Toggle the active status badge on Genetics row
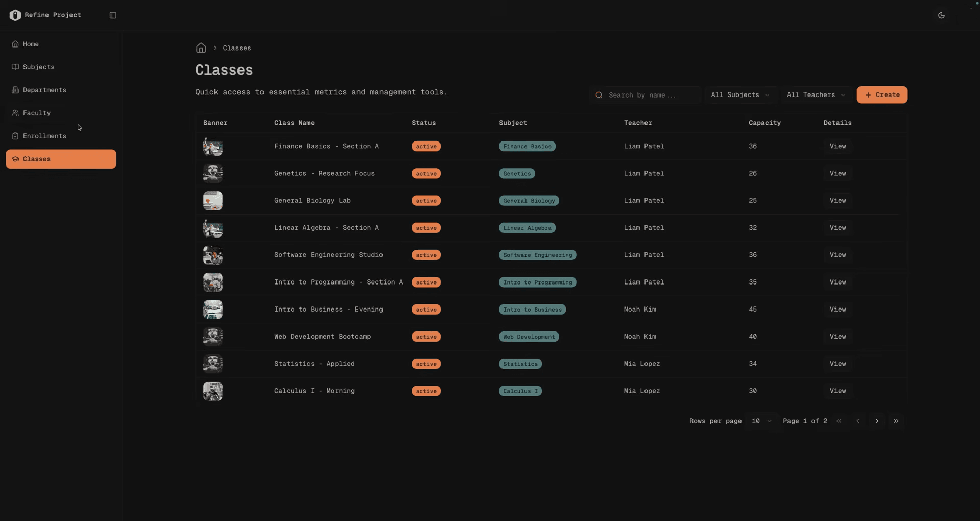The width and height of the screenshot is (980, 521). [426, 173]
